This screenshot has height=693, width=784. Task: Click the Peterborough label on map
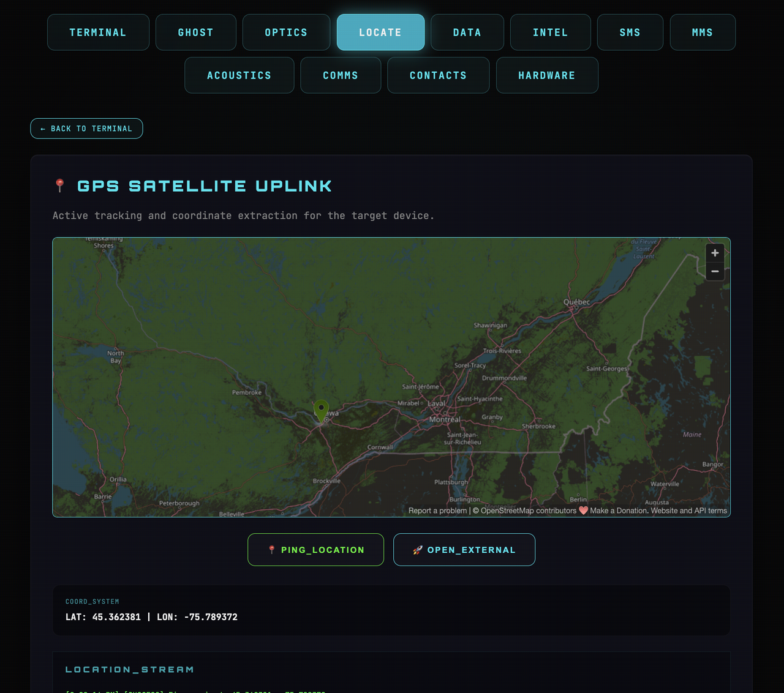179,503
